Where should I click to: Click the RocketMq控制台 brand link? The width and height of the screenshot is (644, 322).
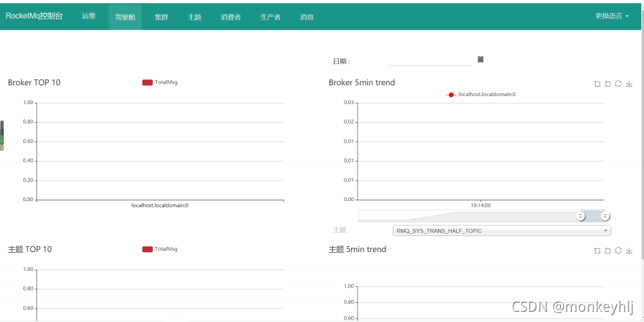pos(34,17)
